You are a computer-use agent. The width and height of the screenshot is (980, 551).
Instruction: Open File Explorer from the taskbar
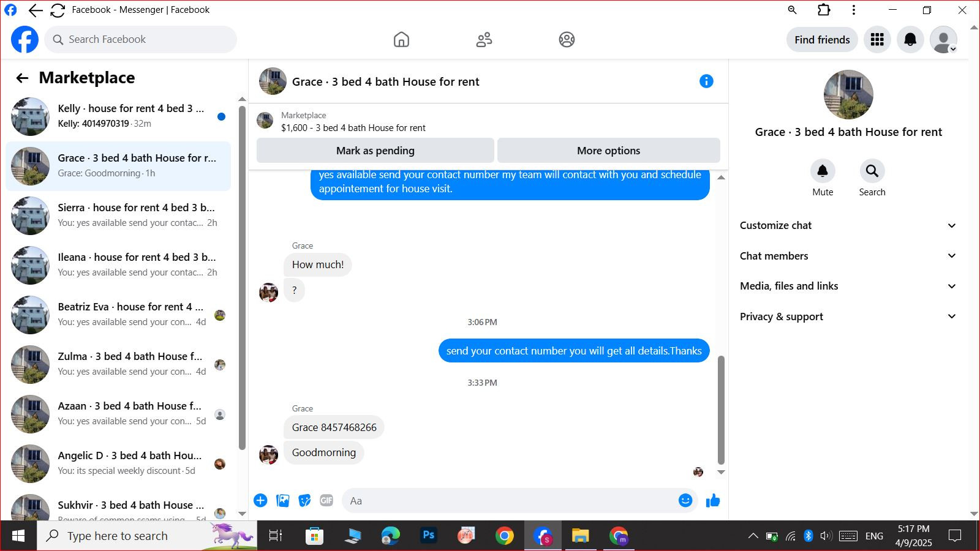coord(580,536)
